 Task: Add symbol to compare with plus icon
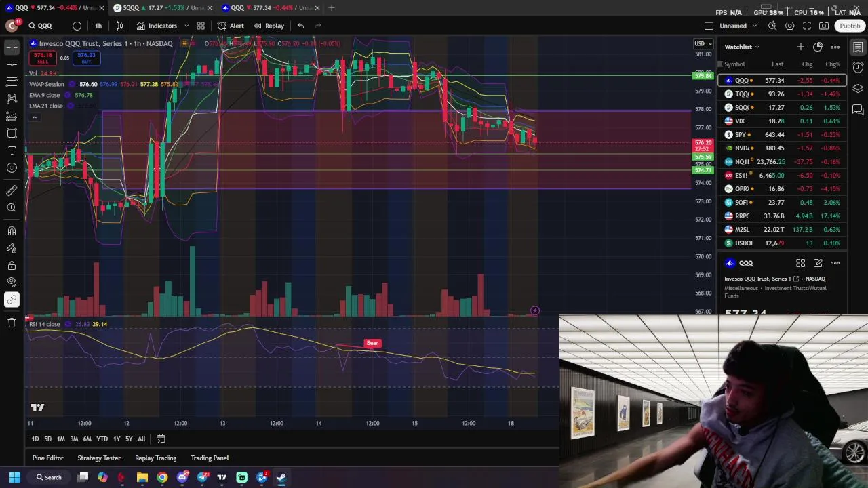click(77, 26)
